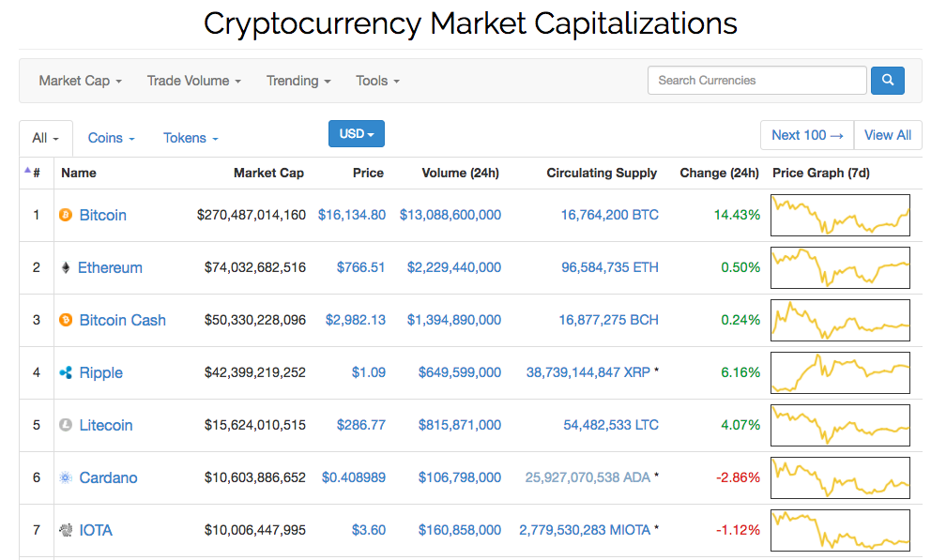The height and width of the screenshot is (560, 931).
Task: Click Ripple price $1.09
Action: coord(369,372)
